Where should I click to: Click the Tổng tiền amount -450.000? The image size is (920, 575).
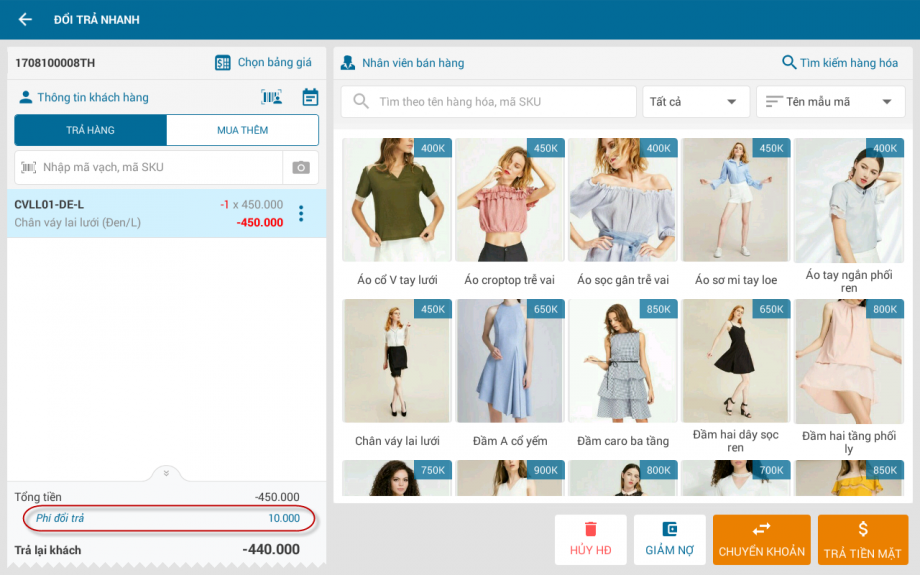click(277, 498)
